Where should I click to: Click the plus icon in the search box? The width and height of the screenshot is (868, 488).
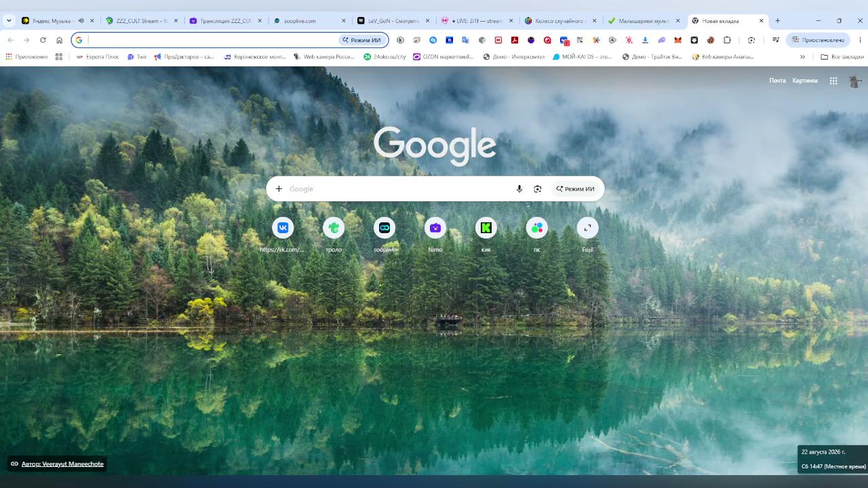[x=279, y=189]
